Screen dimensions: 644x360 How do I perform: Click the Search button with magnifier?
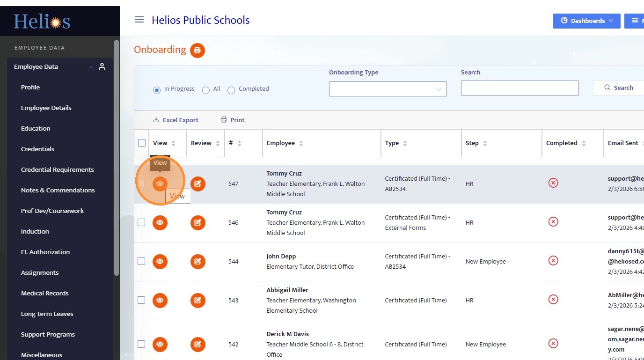pos(618,88)
